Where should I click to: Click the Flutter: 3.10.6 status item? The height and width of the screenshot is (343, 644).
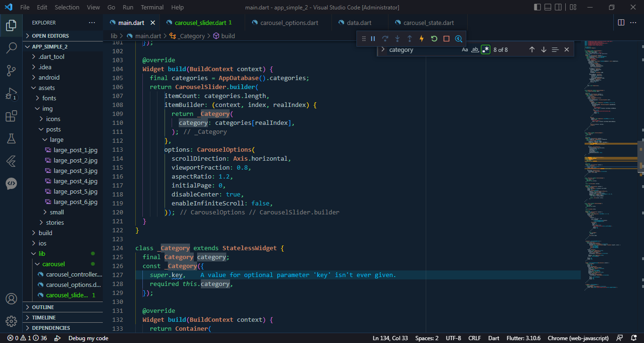(523, 338)
